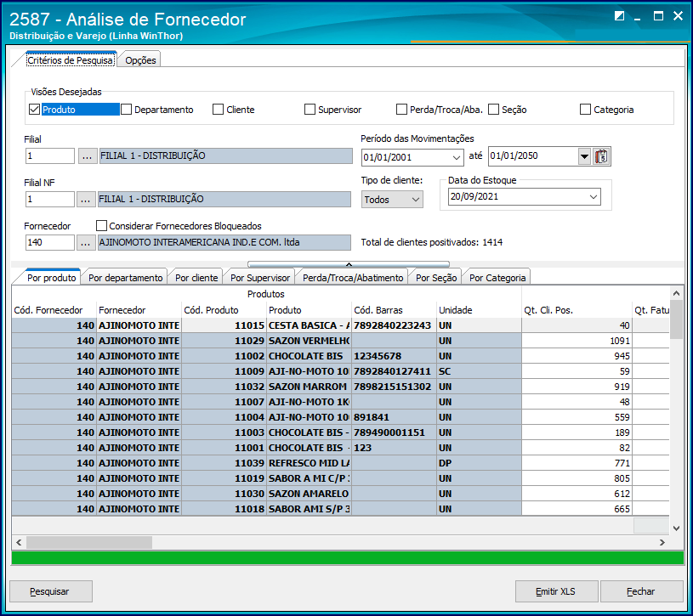This screenshot has height=616, width=693.
Task: Click the grid horizontal scroll right arrow
Action: [662, 542]
